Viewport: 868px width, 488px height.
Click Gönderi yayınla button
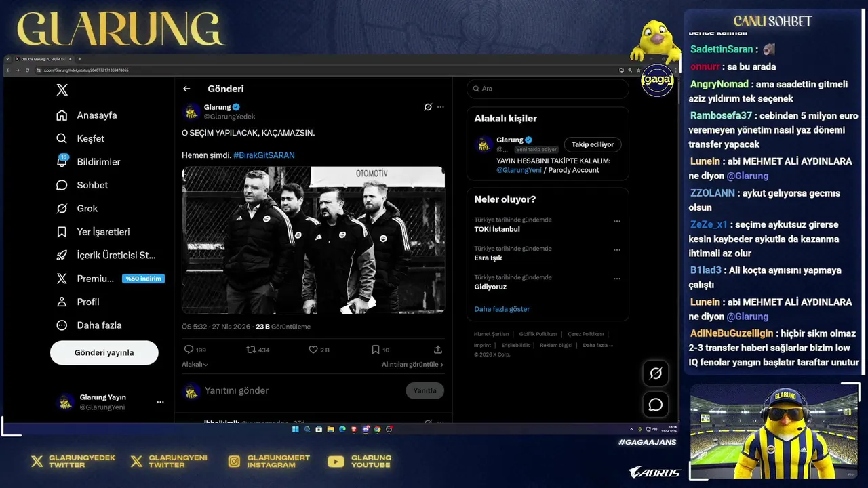pos(104,352)
